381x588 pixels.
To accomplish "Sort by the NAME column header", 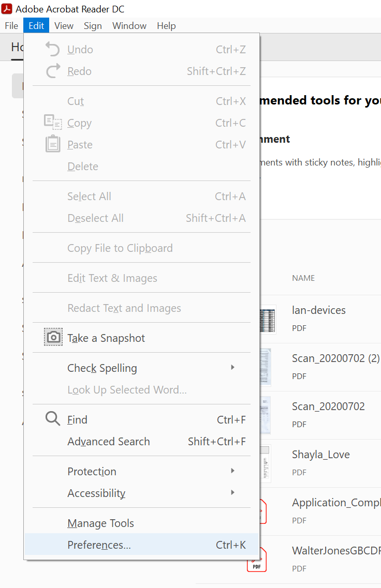I will click(303, 278).
